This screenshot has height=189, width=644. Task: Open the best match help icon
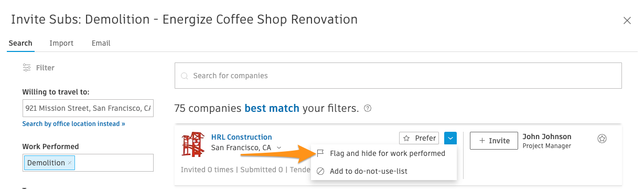tap(368, 109)
